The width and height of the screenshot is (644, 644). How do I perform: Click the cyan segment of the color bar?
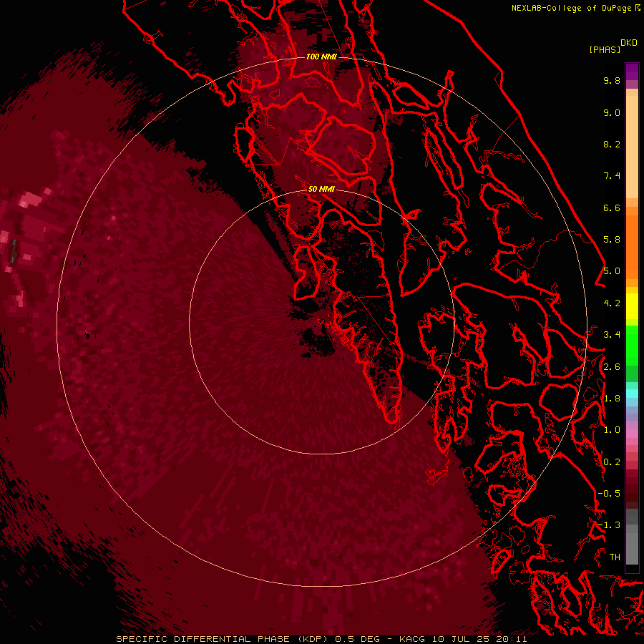(632, 394)
